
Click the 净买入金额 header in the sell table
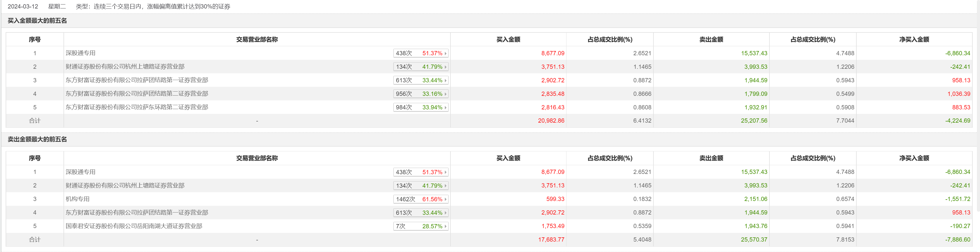[914, 158]
